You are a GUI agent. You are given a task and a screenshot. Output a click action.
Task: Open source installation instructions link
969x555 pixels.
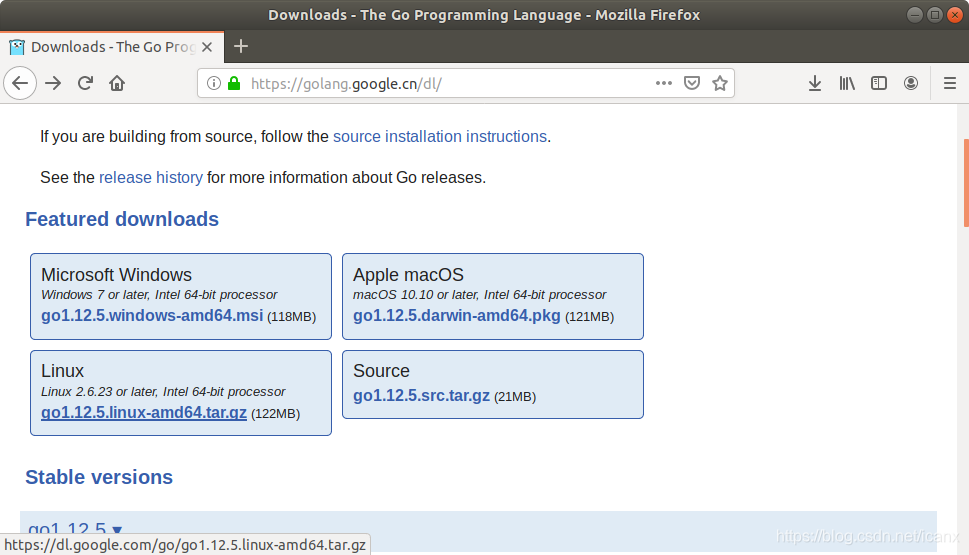click(x=440, y=136)
